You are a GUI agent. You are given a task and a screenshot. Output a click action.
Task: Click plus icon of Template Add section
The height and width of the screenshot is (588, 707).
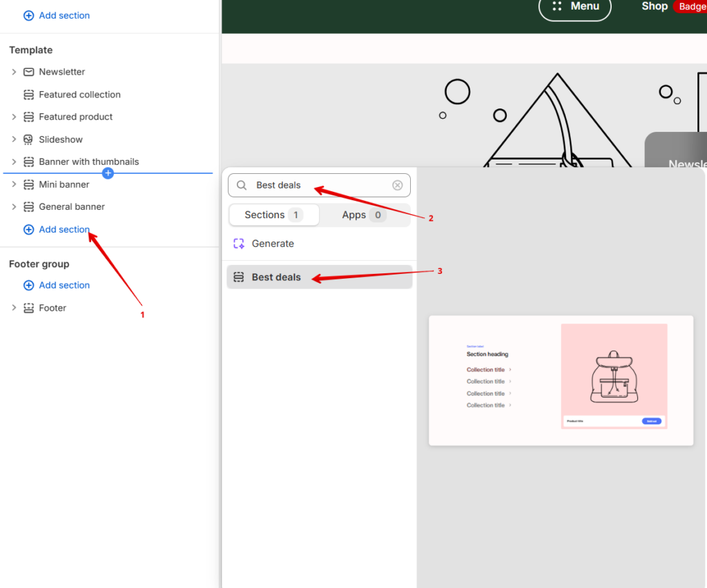[x=28, y=230]
